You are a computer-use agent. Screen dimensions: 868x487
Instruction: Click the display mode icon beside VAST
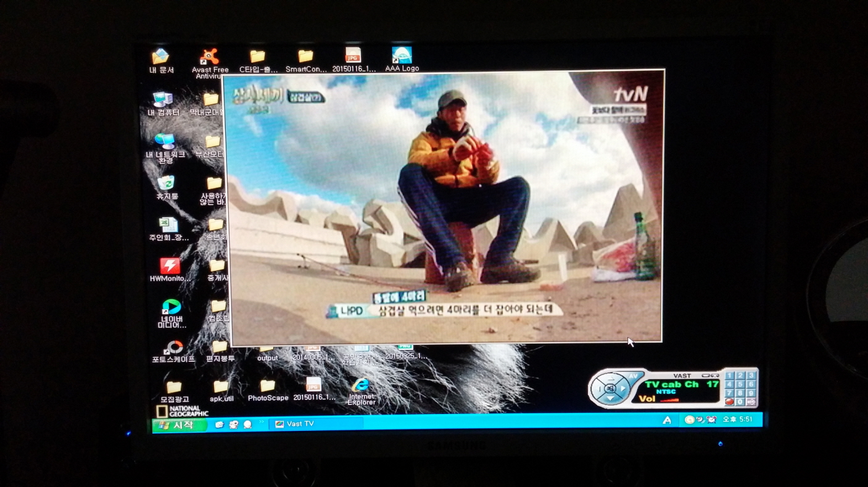(710, 376)
